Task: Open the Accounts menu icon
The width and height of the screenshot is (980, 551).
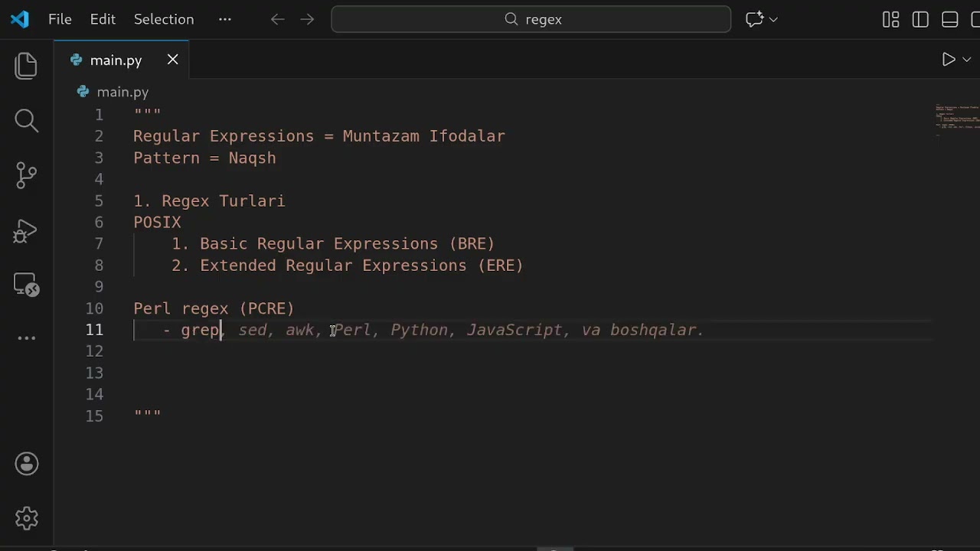Action: pyautogui.click(x=27, y=464)
